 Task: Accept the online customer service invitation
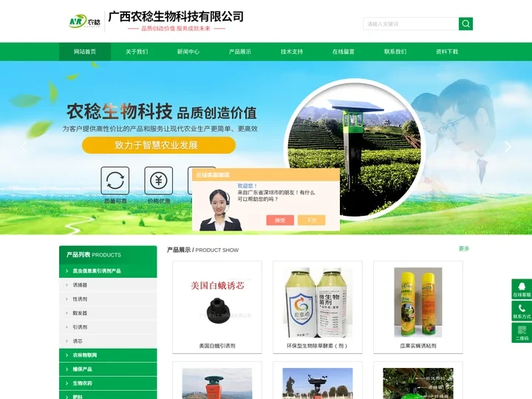tap(280, 220)
